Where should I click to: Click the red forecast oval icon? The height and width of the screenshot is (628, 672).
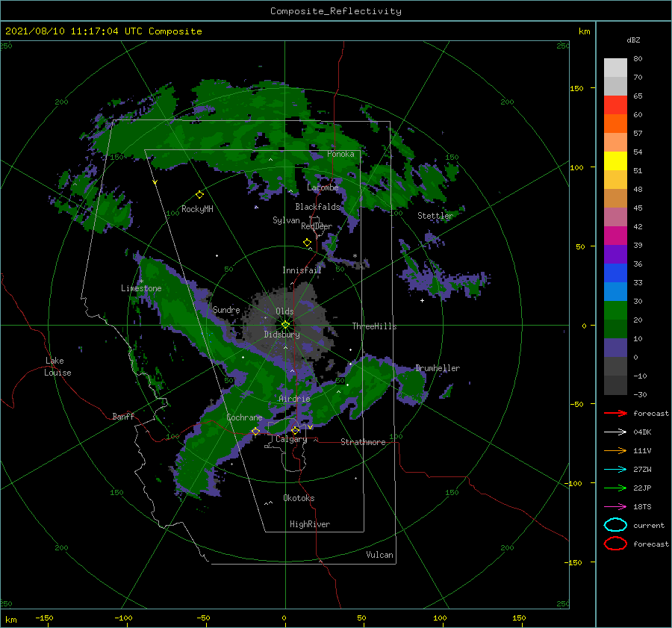(615, 544)
